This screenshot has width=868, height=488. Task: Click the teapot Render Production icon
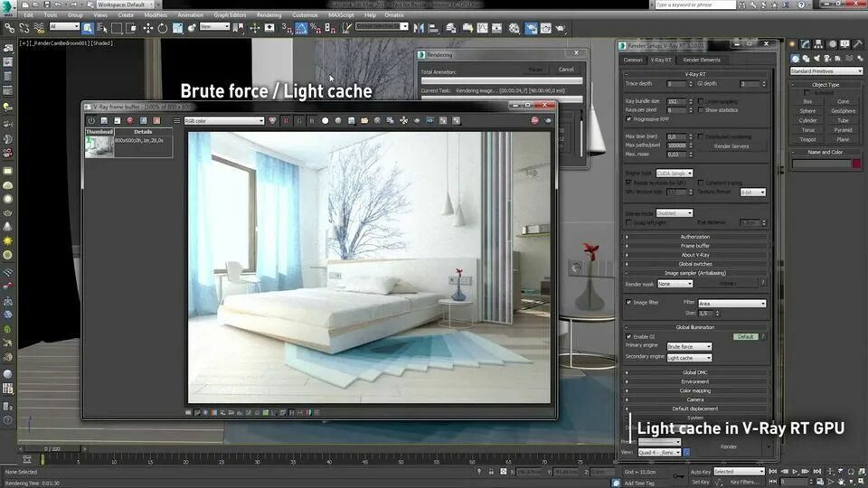(561, 28)
